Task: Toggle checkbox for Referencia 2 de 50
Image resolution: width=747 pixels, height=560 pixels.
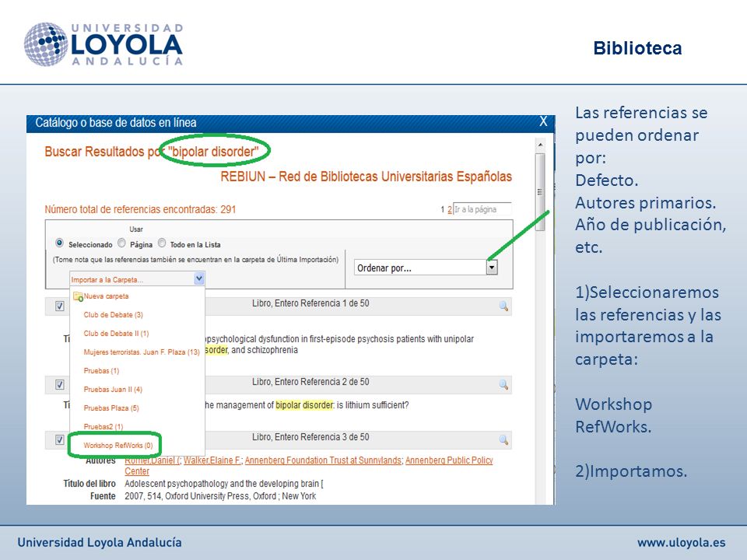Action: click(60, 385)
